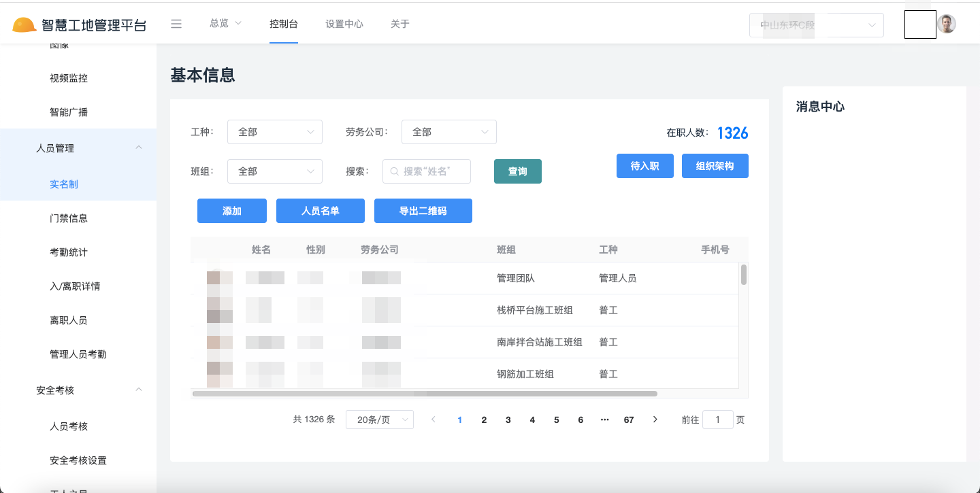Click the 劳务公司 column header
Image resolution: width=980 pixels, height=493 pixels.
380,250
